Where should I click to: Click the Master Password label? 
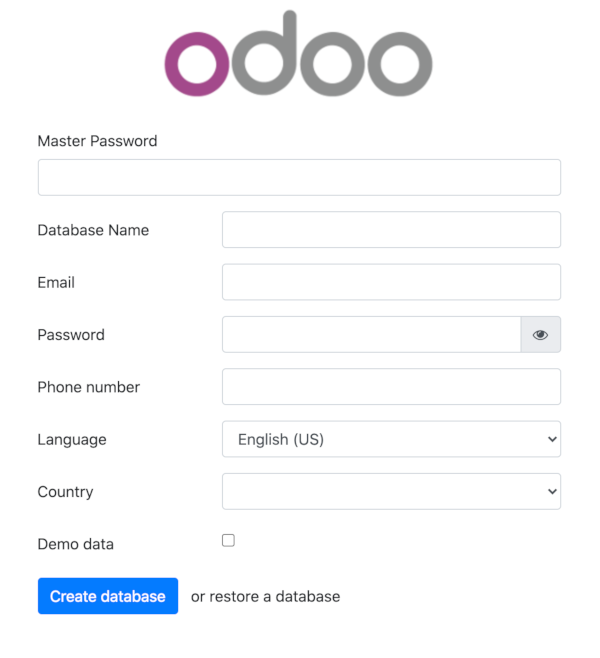point(97,141)
